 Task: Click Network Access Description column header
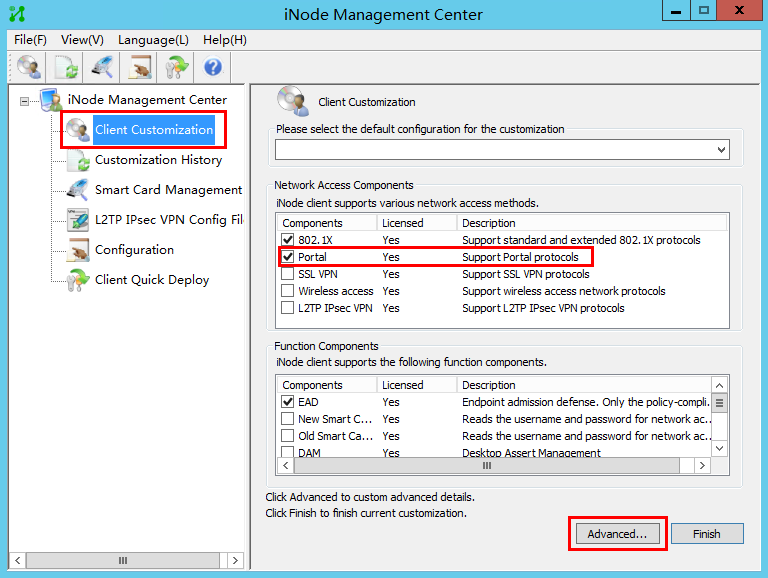pyautogui.click(x=592, y=223)
